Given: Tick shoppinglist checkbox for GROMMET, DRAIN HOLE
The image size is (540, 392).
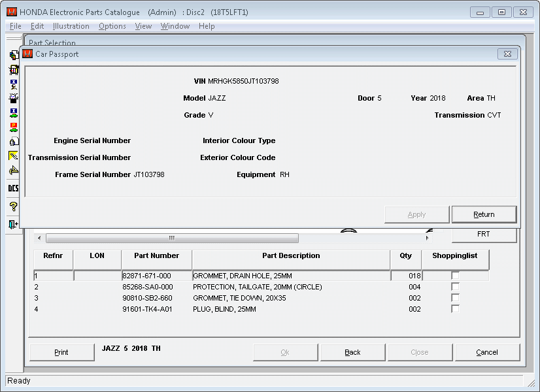Looking at the screenshot, I should (x=455, y=276).
